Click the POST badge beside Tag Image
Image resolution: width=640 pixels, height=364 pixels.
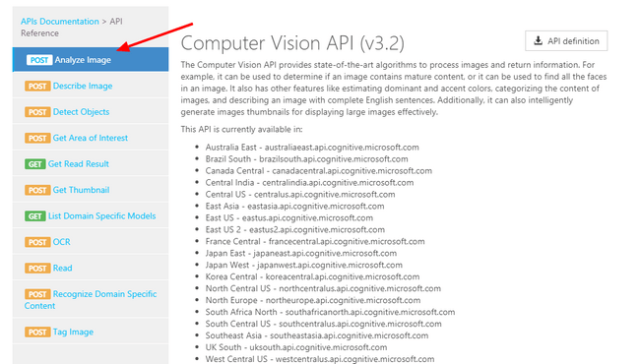[37, 333]
